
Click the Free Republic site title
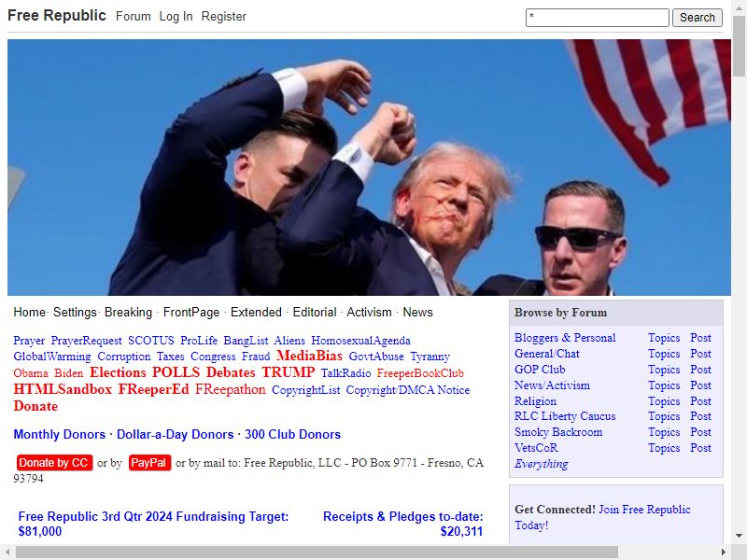coord(57,16)
